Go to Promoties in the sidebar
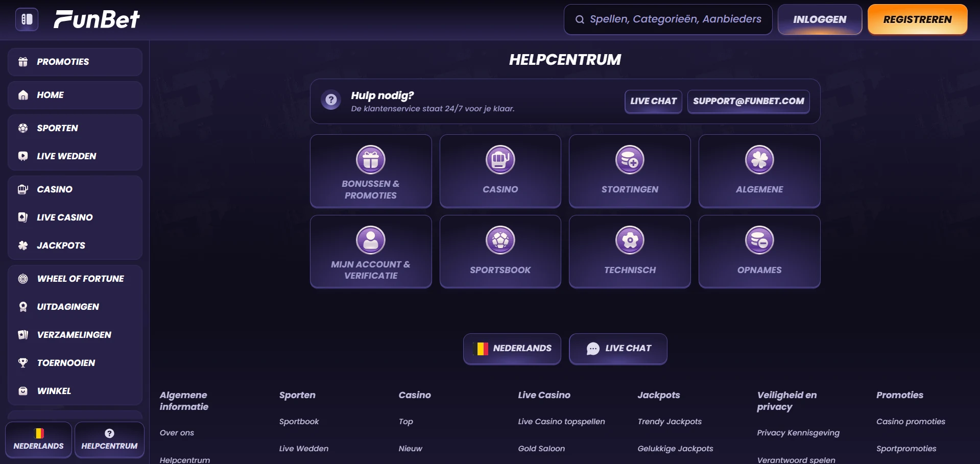This screenshot has height=464, width=980. coord(75,62)
